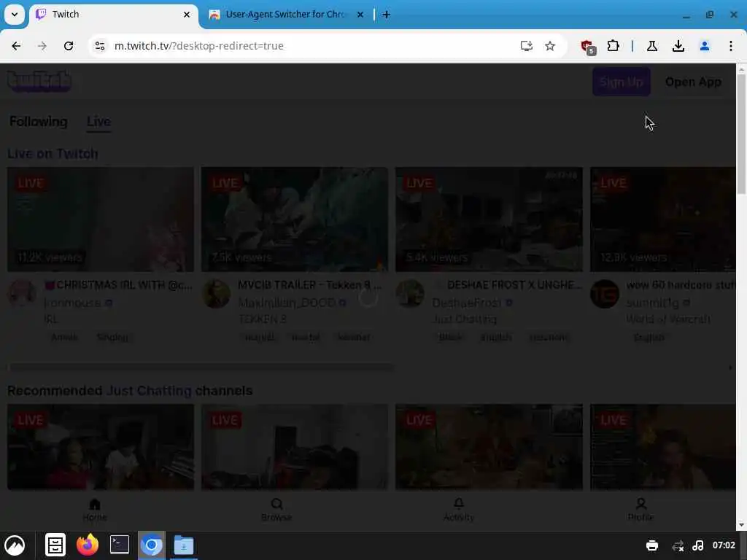Open the second Just Chatting recommended thumbnail
This screenshot has width=747, height=560.
click(295, 447)
